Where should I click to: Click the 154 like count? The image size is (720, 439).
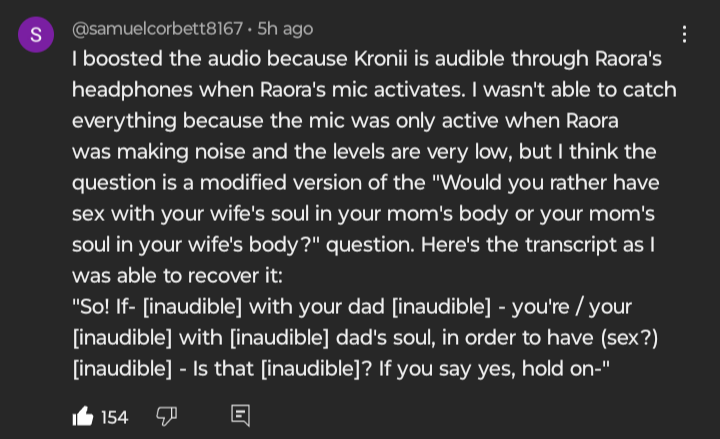114,417
